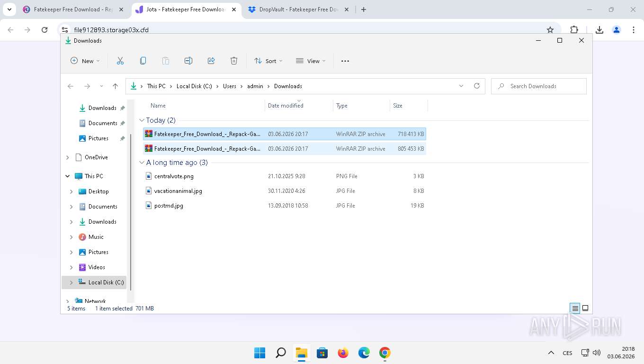Switch to details view icon in status bar
This screenshot has height=364, width=644.
coord(575,309)
